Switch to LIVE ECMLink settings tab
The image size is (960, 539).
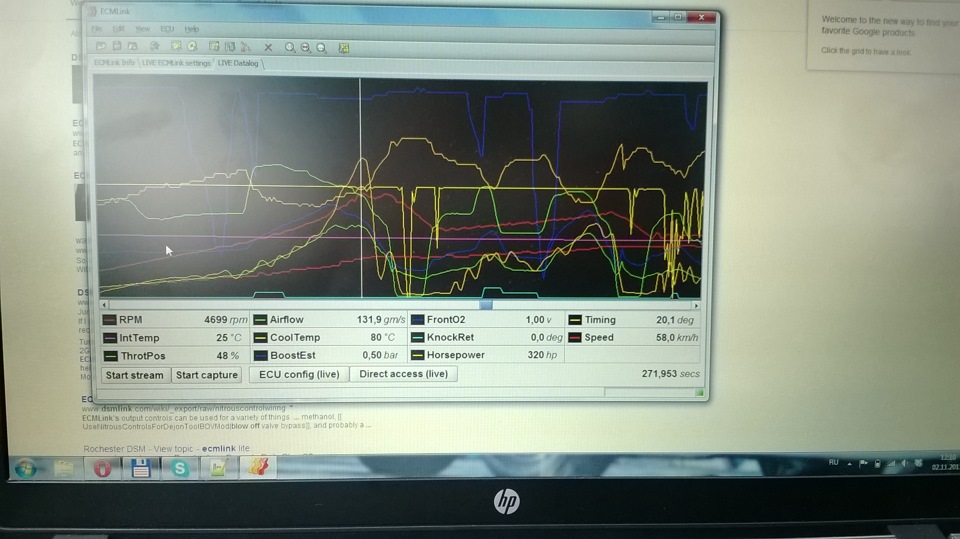[176, 63]
